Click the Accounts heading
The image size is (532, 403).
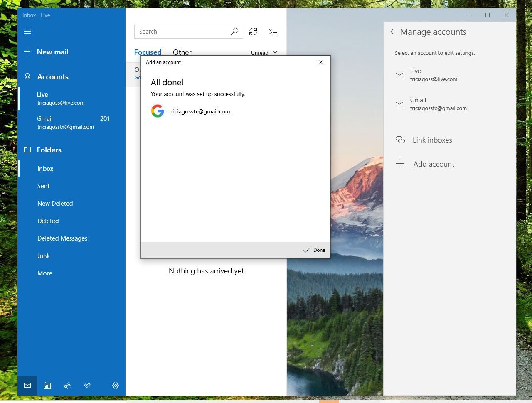click(x=53, y=77)
